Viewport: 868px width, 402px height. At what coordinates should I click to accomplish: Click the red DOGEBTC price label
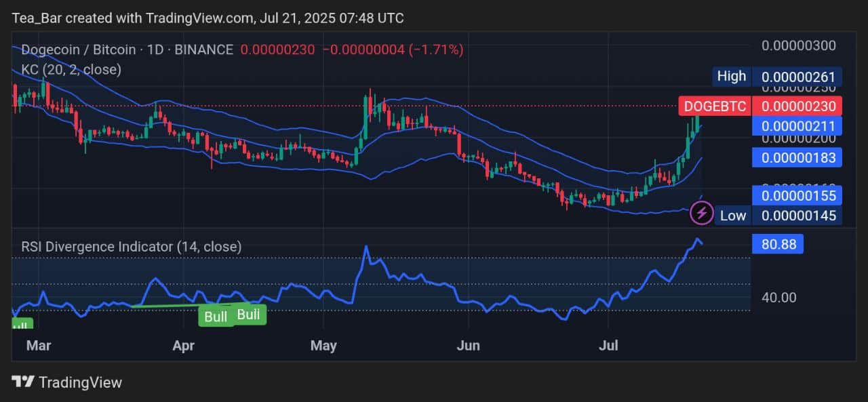point(715,106)
